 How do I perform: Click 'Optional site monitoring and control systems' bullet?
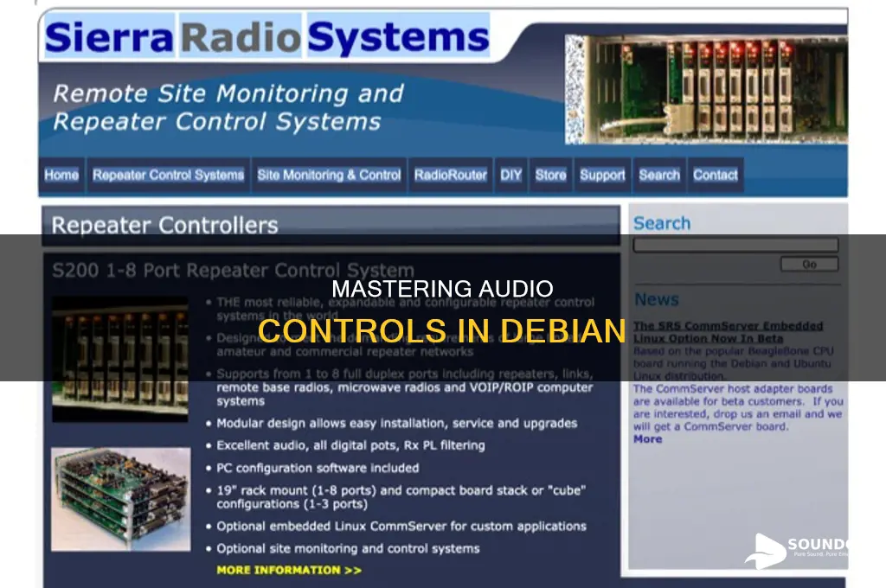coord(348,549)
